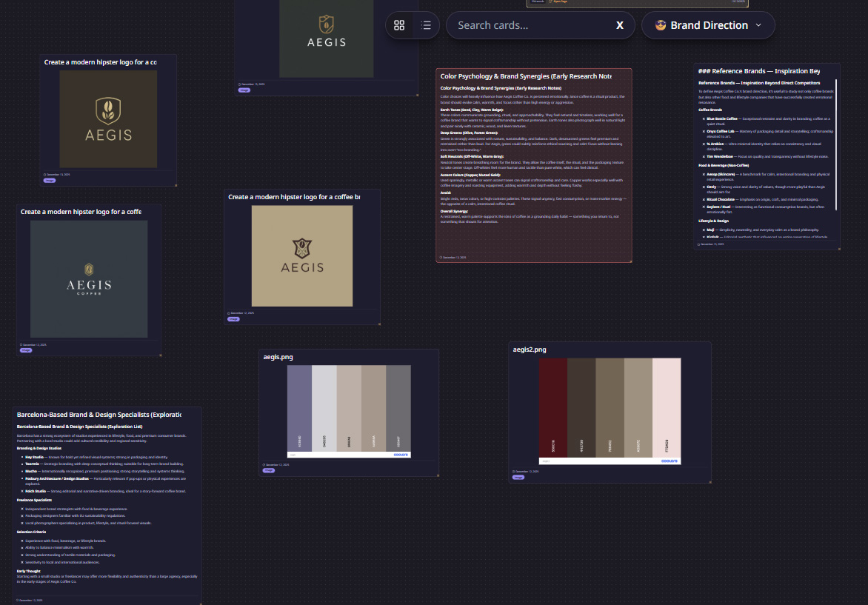This screenshot has height=605, width=868.
Task: Click the clock icon on the Color Psychology card
Action: (439, 258)
